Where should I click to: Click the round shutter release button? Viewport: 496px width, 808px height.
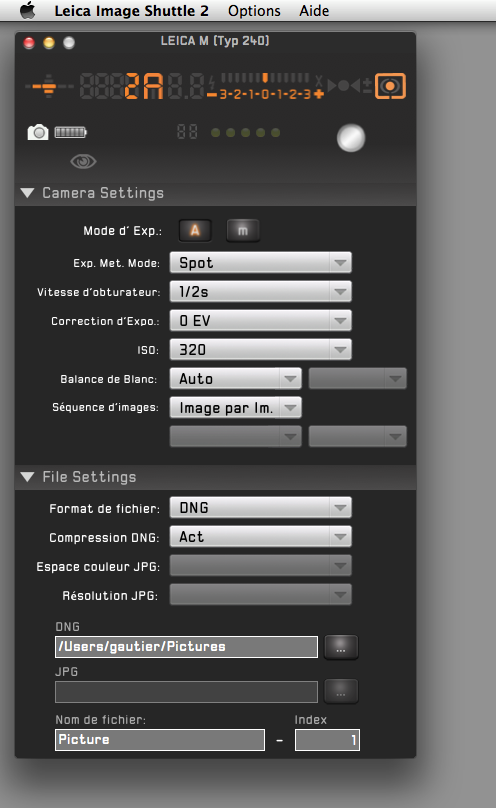[351, 138]
